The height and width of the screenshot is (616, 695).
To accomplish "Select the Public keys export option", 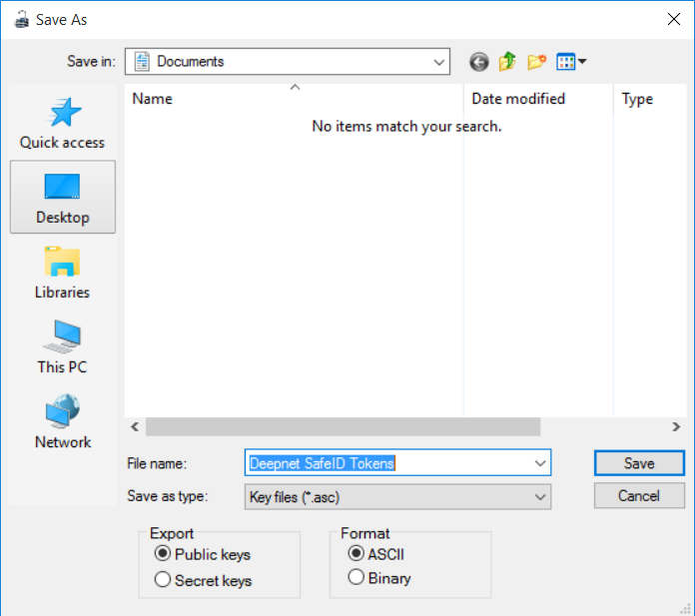I will click(163, 554).
